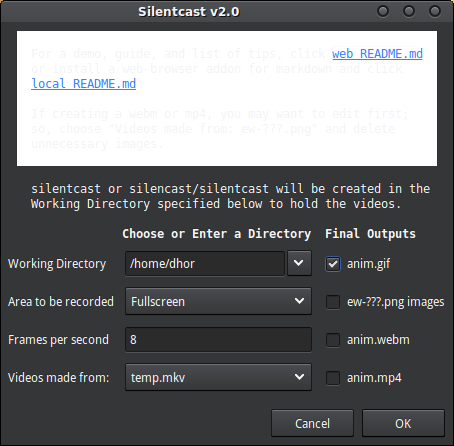The height and width of the screenshot is (446, 454).
Task: Click inside the white README info pane
Action: [227, 98]
